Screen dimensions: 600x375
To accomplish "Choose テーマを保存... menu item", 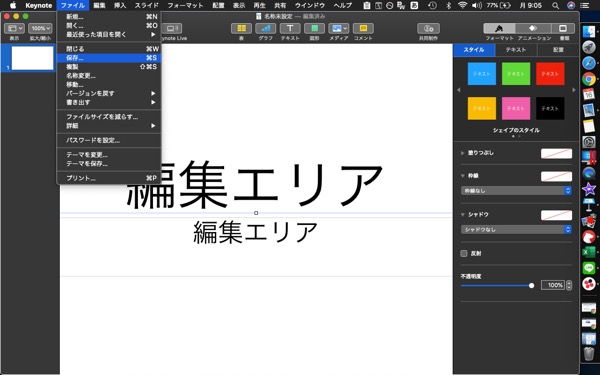I will click(109, 163).
